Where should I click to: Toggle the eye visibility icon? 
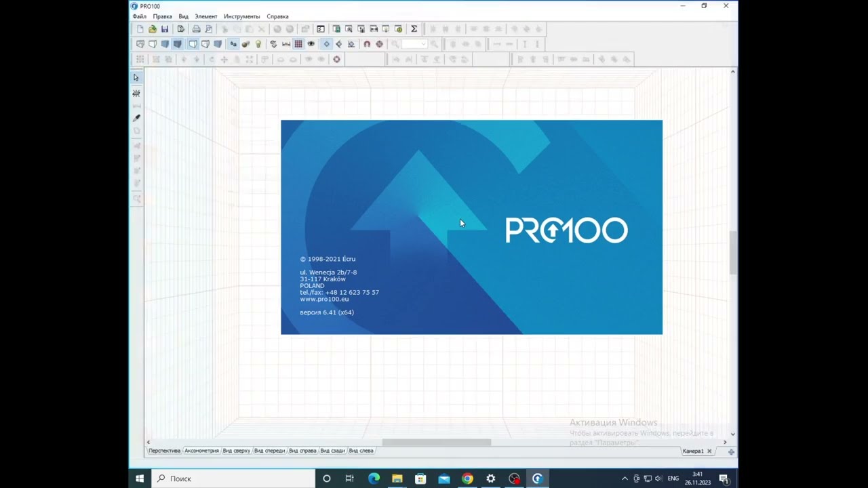pyautogui.click(x=311, y=44)
